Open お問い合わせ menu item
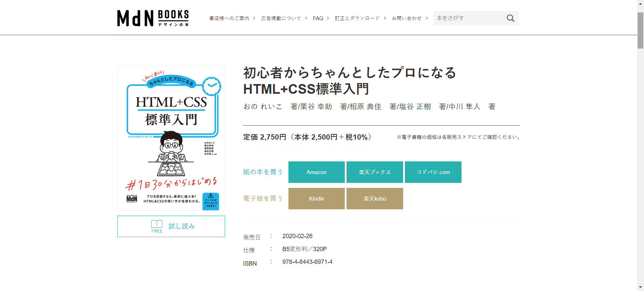Image resolution: width=644 pixels, height=291 pixels. pyautogui.click(x=410, y=18)
